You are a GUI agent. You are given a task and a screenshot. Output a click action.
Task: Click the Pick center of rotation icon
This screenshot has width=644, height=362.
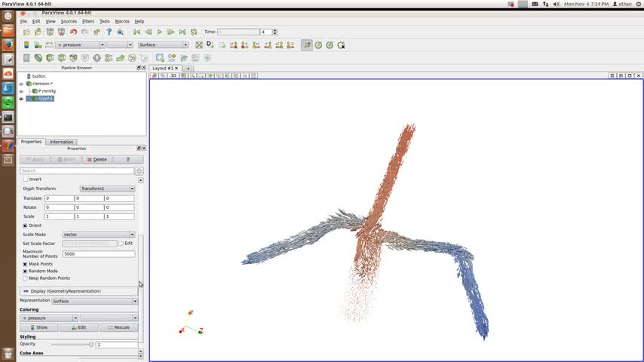[x=341, y=45]
